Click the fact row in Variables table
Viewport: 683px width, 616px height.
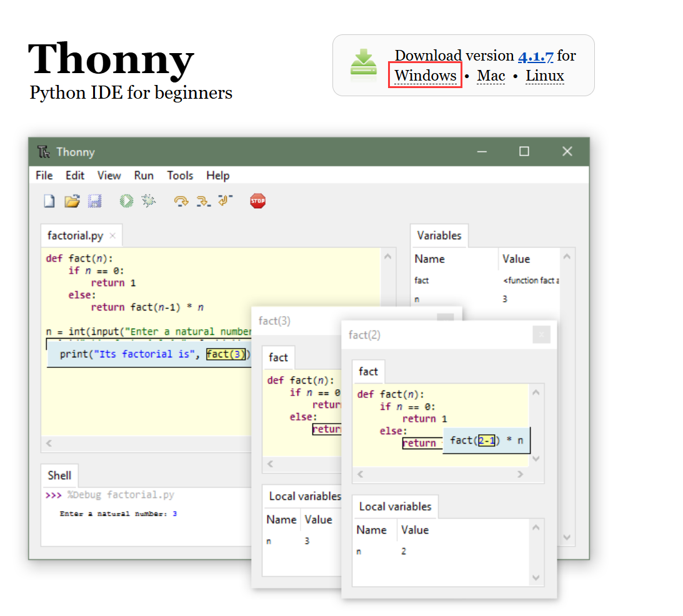coord(486,281)
